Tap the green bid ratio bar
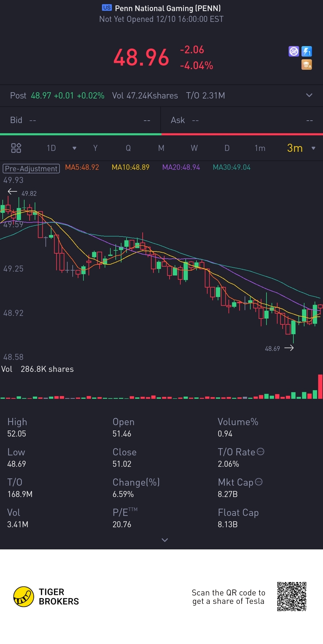Image resolution: width=323 pixels, height=644 pixels. coord(81,134)
